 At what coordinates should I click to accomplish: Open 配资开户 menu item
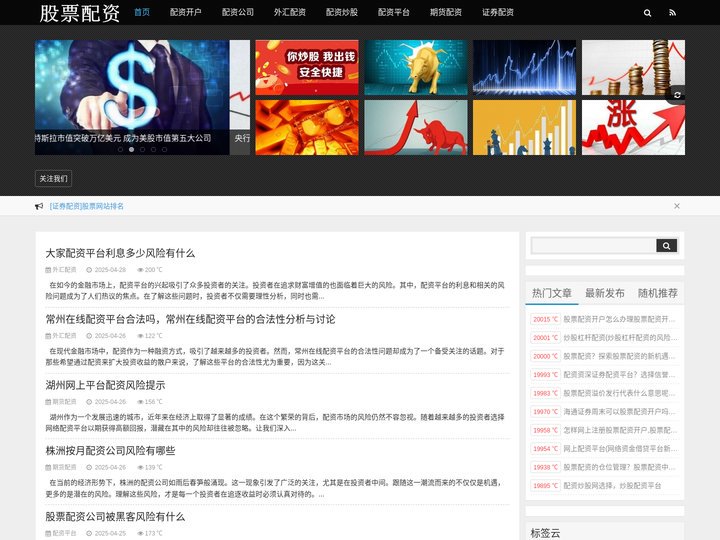pos(186,12)
